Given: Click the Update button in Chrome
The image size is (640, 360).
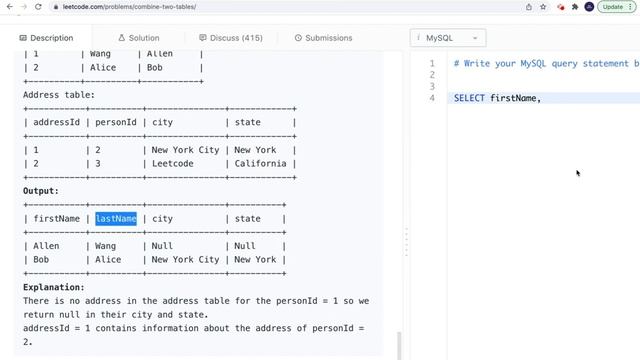Looking at the screenshot, I should (x=617, y=7).
